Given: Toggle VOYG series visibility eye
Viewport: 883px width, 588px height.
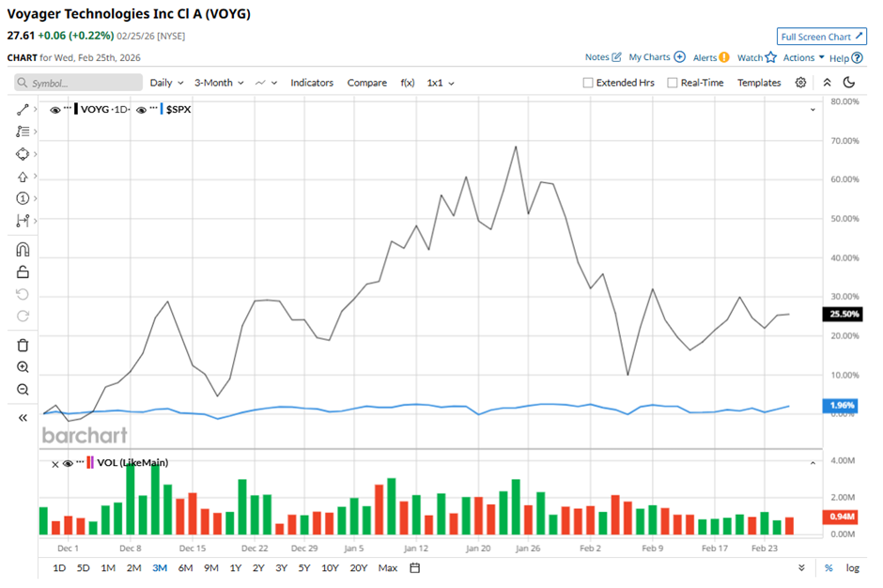Looking at the screenshot, I should tap(55, 110).
